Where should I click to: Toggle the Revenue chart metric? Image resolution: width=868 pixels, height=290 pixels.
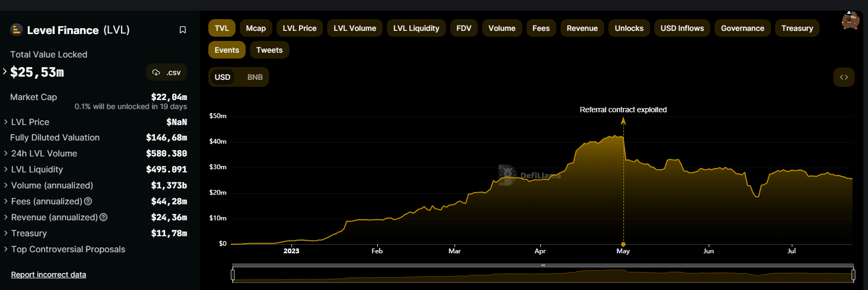[582, 28]
